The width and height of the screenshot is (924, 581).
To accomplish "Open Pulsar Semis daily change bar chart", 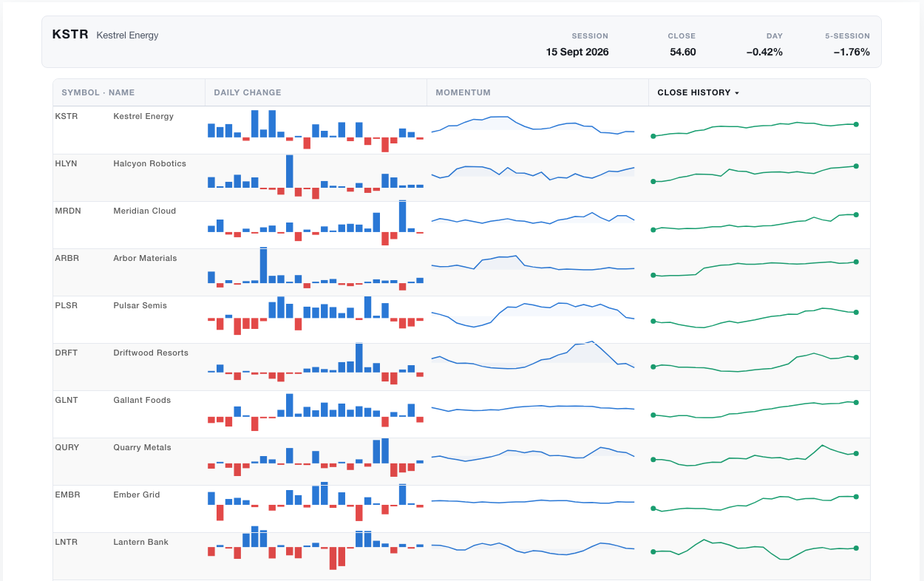I will (316, 316).
